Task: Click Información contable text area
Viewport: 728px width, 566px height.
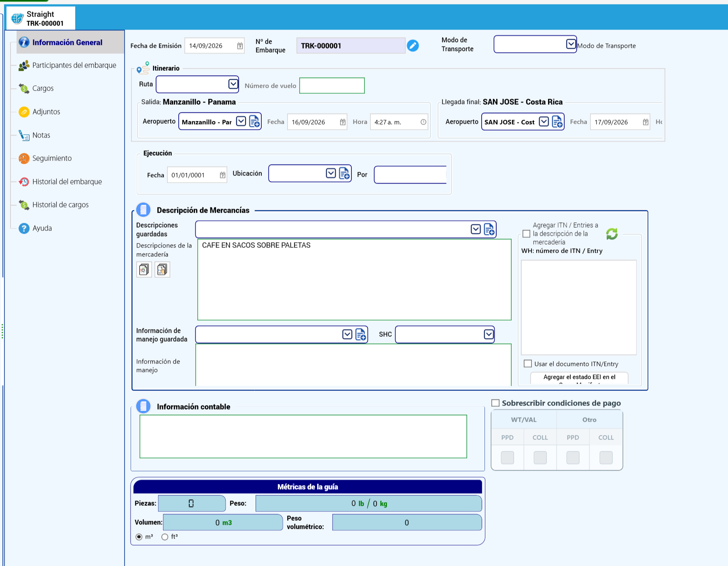Action: (x=303, y=436)
